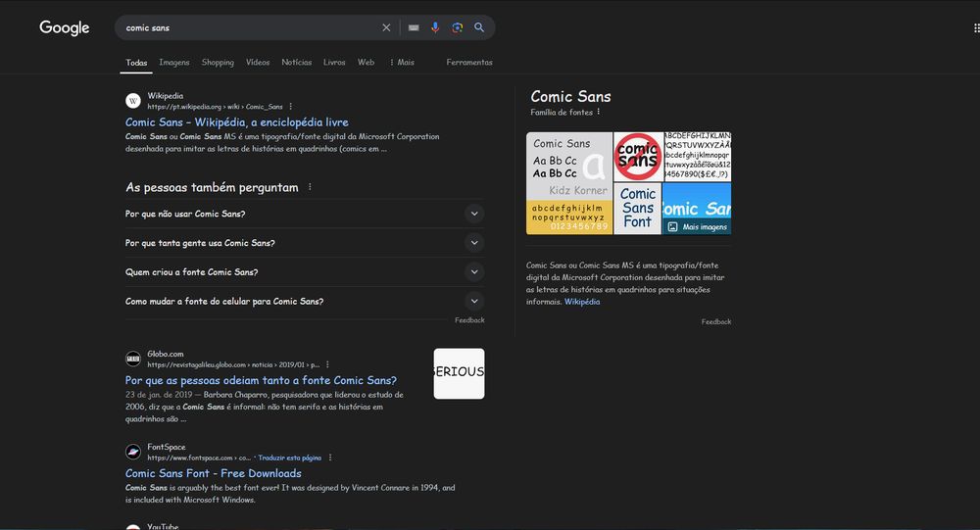Open options for 'As pessoas também perguntam'

point(310,187)
